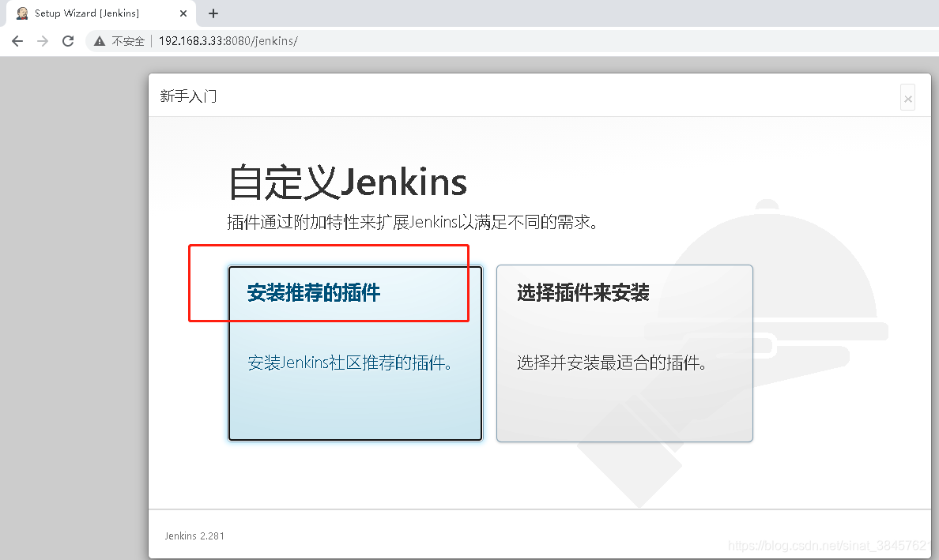Reload the page with refresh icon

click(x=68, y=41)
